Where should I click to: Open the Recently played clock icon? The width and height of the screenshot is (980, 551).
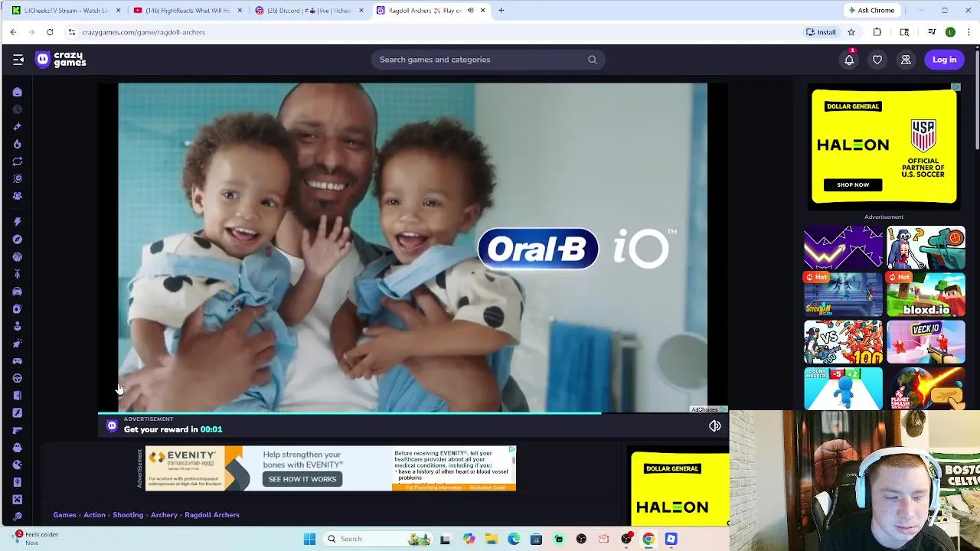(x=17, y=109)
